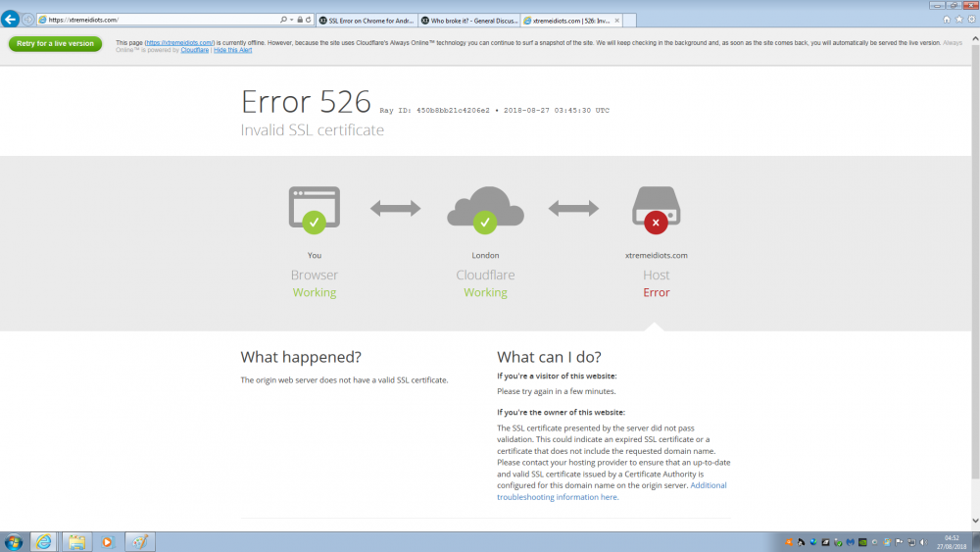Screen dimensions: 980x552
Task: Click the browser Back arrow button
Action: tap(11, 20)
